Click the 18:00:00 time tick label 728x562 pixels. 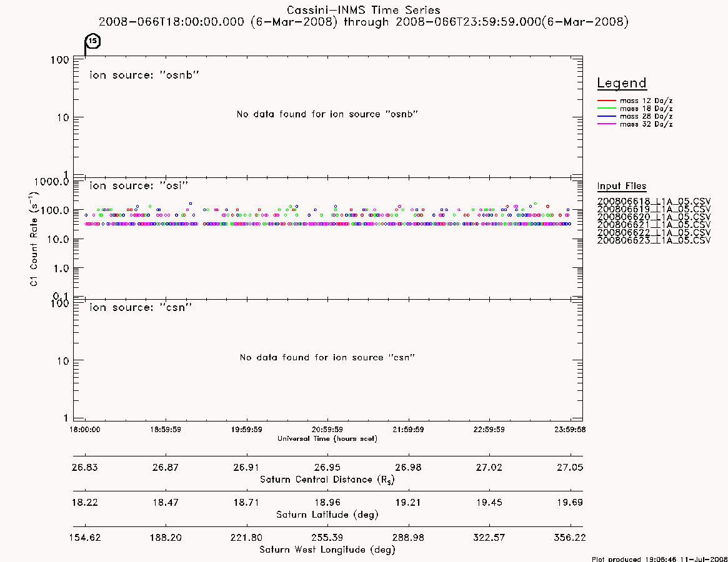click(85, 430)
